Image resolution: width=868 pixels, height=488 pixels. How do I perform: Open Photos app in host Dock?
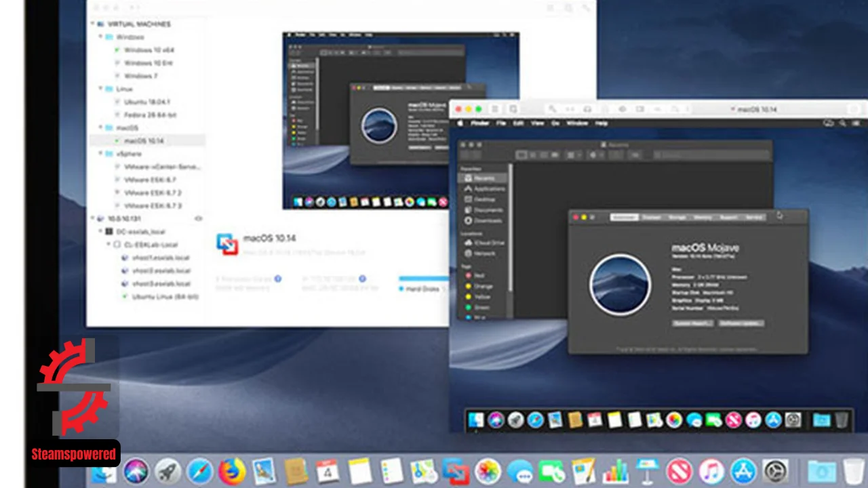click(x=488, y=470)
